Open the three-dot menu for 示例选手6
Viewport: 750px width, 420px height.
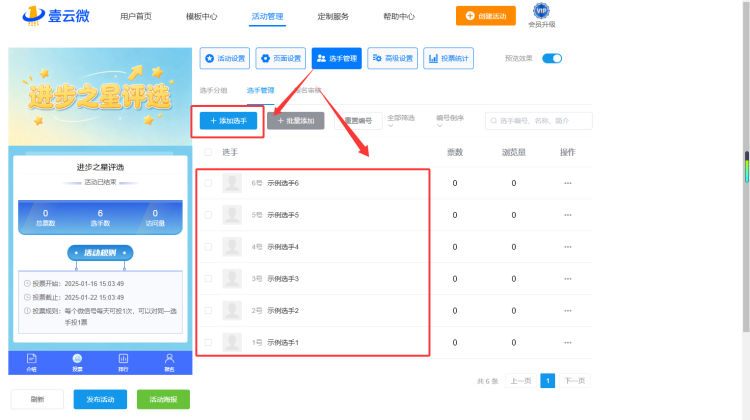568,183
